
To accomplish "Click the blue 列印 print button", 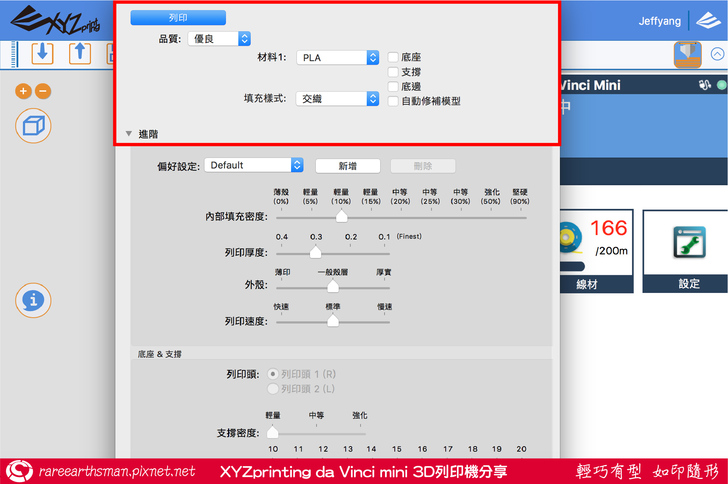I will 178,18.
